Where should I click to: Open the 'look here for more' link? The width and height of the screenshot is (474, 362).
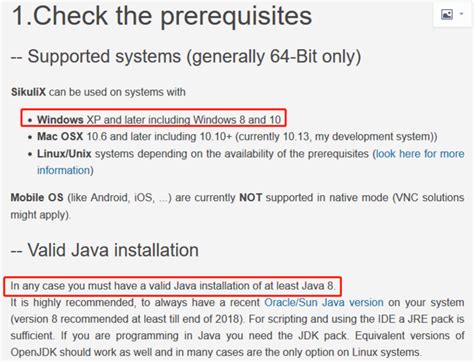click(420, 154)
